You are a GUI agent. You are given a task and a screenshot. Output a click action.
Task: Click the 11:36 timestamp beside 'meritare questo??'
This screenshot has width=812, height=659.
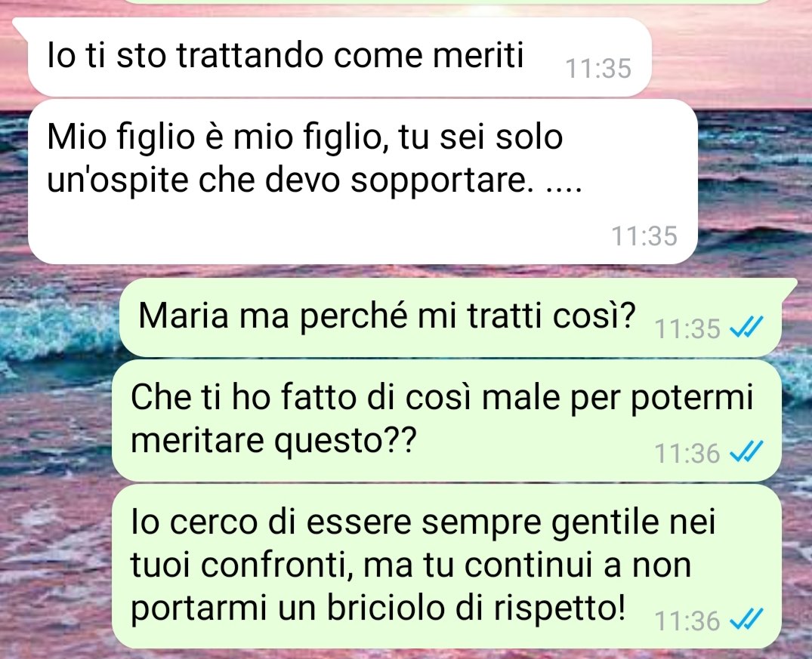tap(687, 453)
